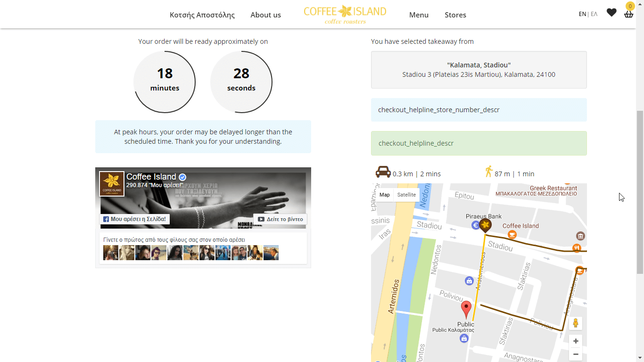Screen dimensions: 644x362
Task: Click the car driving distance icon
Action: pyautogui.click(x=383, y=172)
